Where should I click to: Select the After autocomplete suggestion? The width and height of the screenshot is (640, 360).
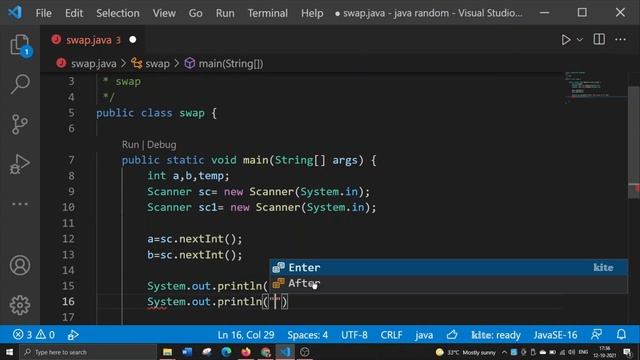[x=449, y=283]
